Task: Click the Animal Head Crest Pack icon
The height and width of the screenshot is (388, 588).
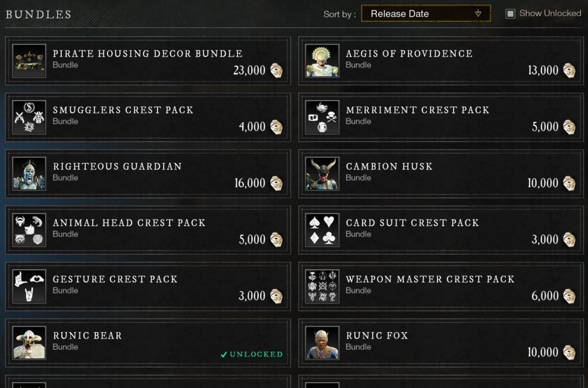Action: pyautogui.click(x=29, y=229)
